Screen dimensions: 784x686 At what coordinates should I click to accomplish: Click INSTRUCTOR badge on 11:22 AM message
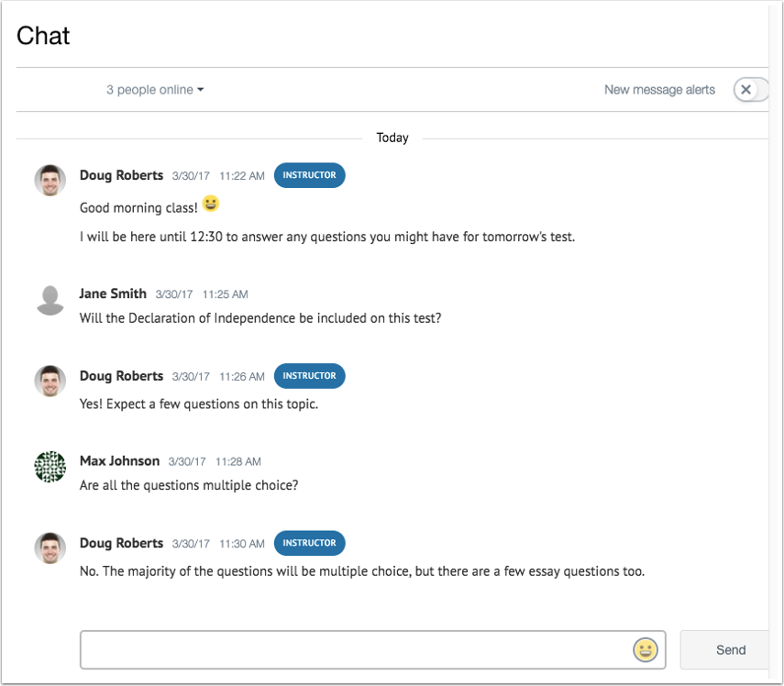[310, 175]
